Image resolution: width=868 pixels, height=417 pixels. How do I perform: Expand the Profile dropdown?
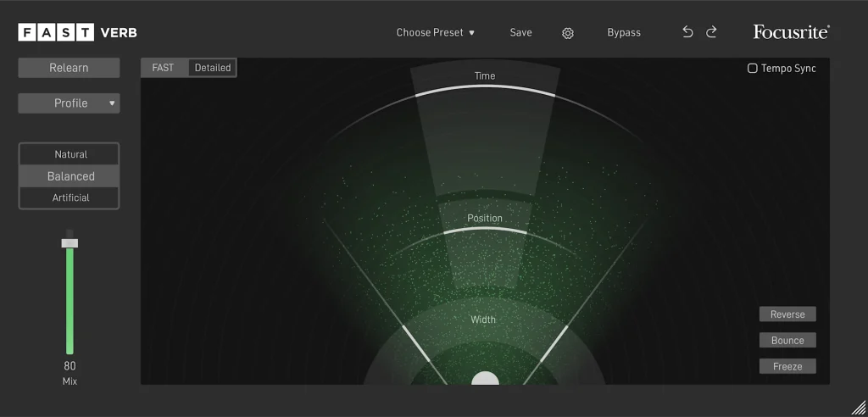pos(70,103)
